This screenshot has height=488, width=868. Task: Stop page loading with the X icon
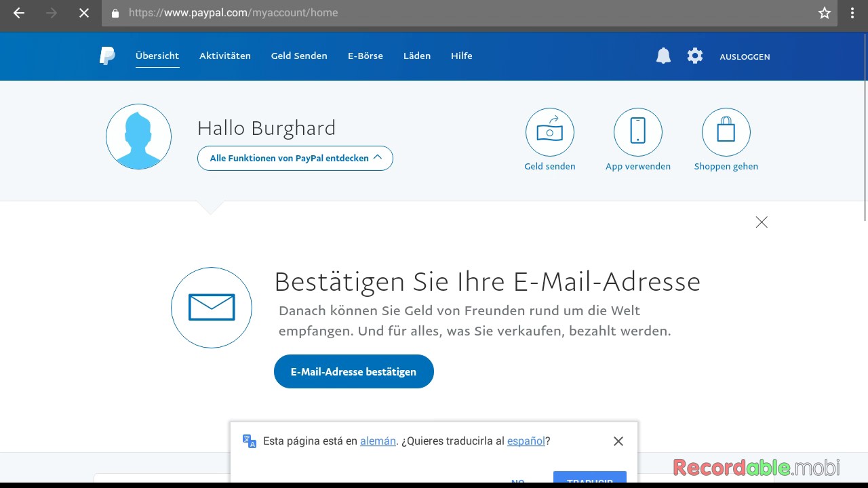coord(84,13)
